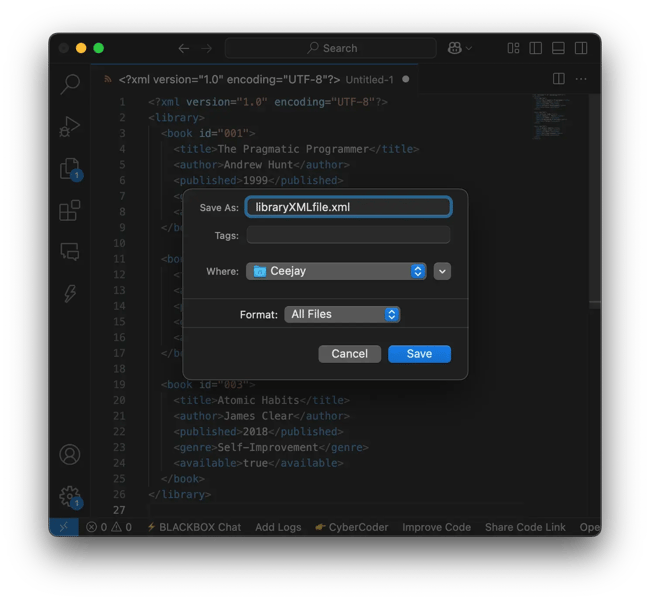
Task: Open the Manage settings gear
Action: [x=70, y=495]
